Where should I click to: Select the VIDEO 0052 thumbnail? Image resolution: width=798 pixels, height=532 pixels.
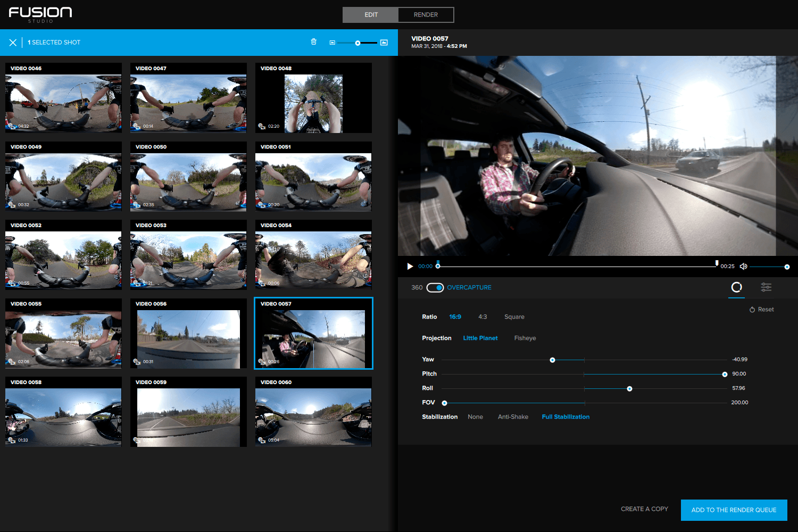click(63, 255)
